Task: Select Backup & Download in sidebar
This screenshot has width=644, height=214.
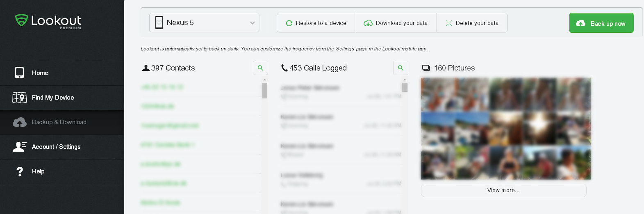Action: point(59,122)
